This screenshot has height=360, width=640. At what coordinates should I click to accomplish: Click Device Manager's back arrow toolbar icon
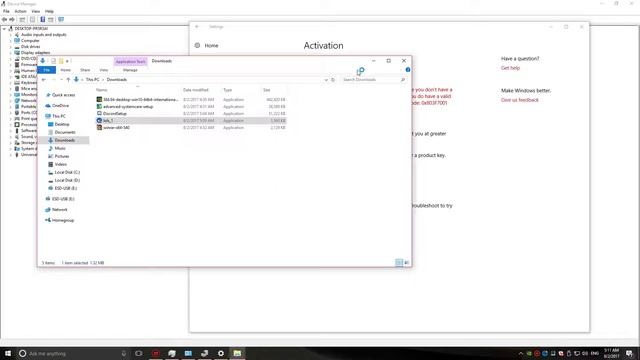pos(4,20)
